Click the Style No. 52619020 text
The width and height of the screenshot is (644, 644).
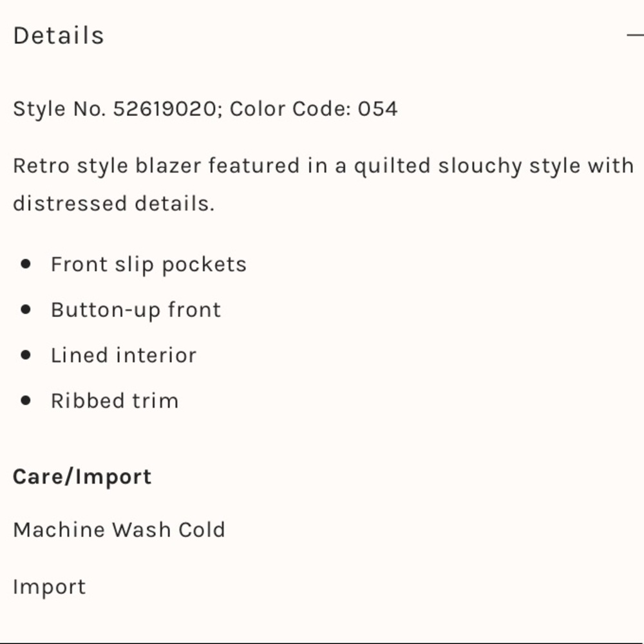[114, 108]
